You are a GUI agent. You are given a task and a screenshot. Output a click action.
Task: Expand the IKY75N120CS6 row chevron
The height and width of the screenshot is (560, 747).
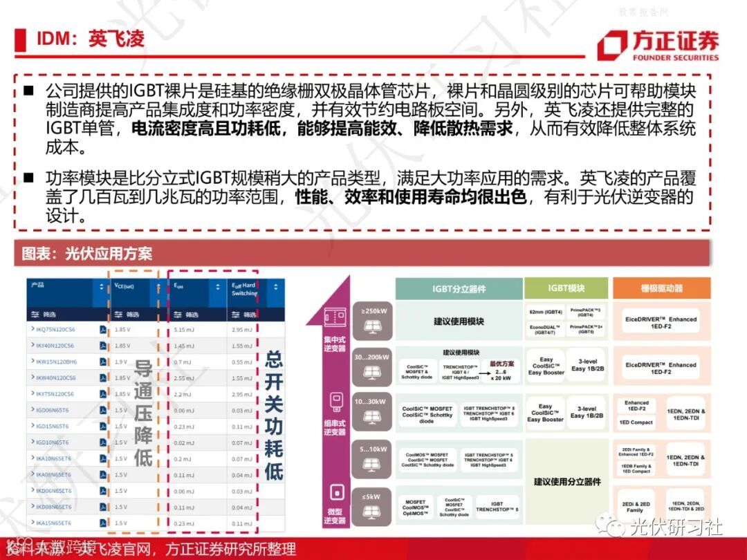(33, 394)
